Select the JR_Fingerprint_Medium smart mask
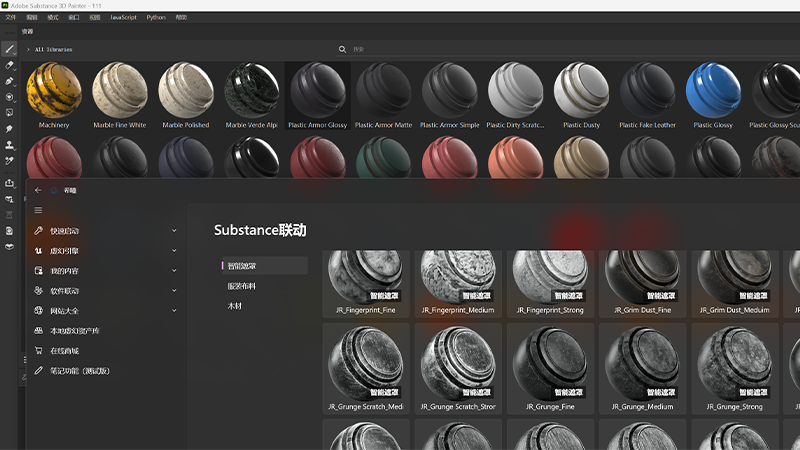Viewport: 800px width, 450px height. coord(458,284)
